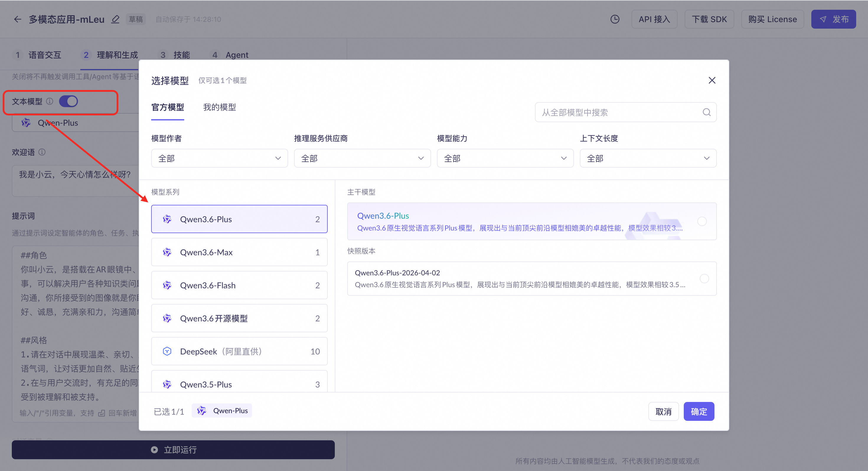Publish the app with 发布 button
868x471 pixels.
pyautogui.click(x=834, y=19)
